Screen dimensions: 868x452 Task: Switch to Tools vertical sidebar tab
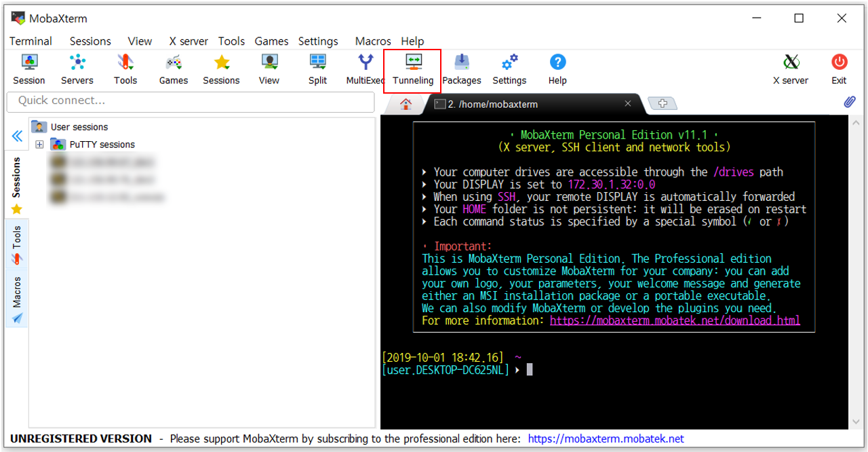click(x=17, y=244)
